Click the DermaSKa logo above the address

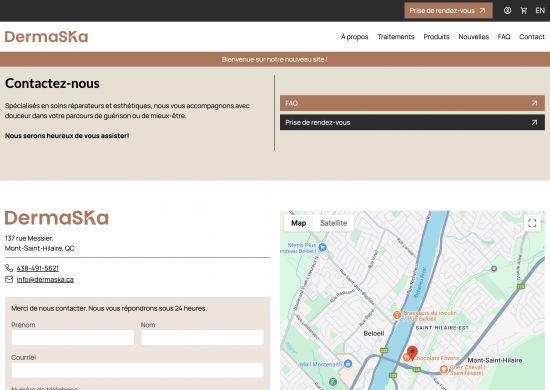[x=56, y=218]
